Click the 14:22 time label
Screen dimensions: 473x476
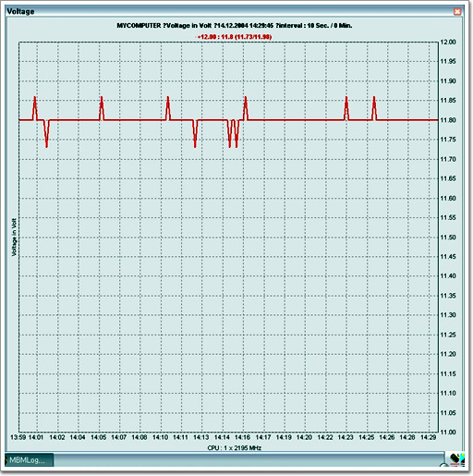tap(325, 437)
